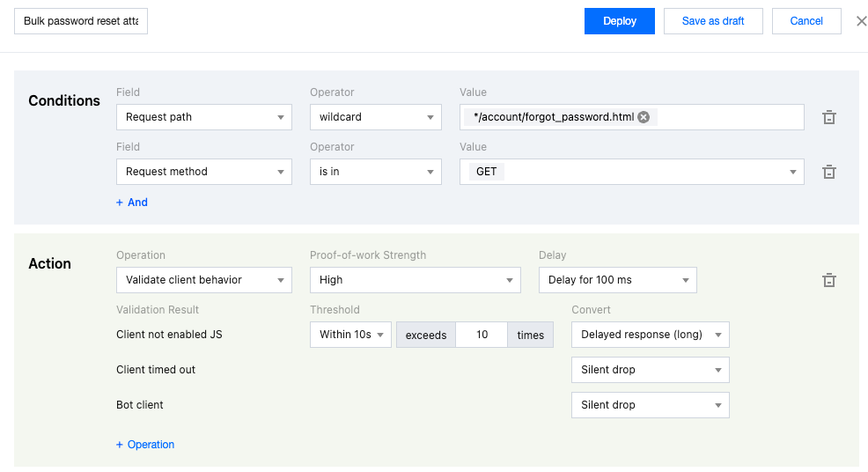868x472 pixels.
Task: Edit the rule name text field
Action: 81,21
